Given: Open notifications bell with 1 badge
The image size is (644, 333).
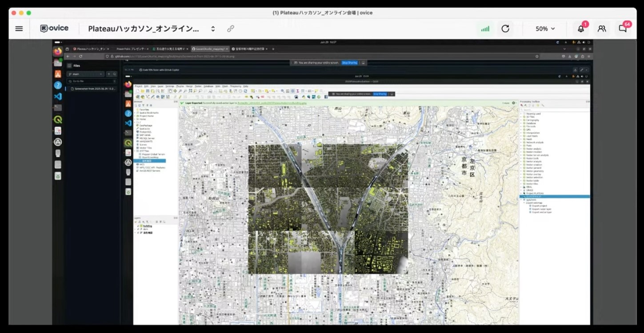Looking at the screenshot, I should pos(581,28).
